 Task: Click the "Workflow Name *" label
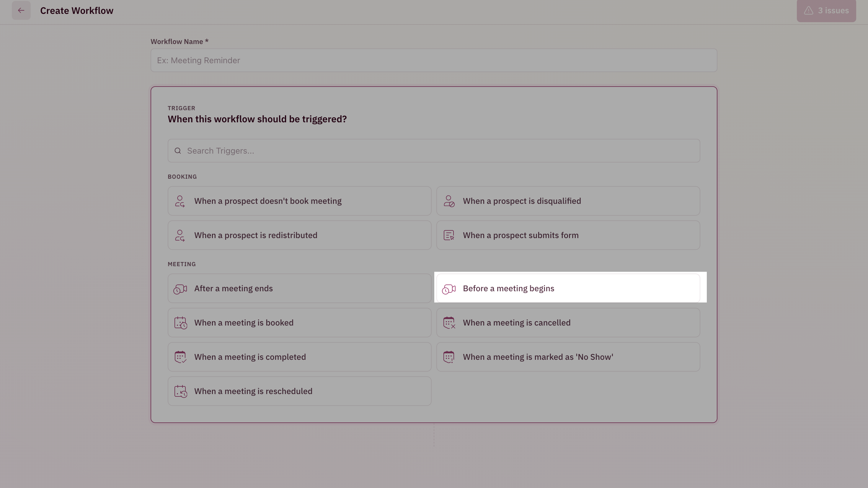tap(180, 41)
